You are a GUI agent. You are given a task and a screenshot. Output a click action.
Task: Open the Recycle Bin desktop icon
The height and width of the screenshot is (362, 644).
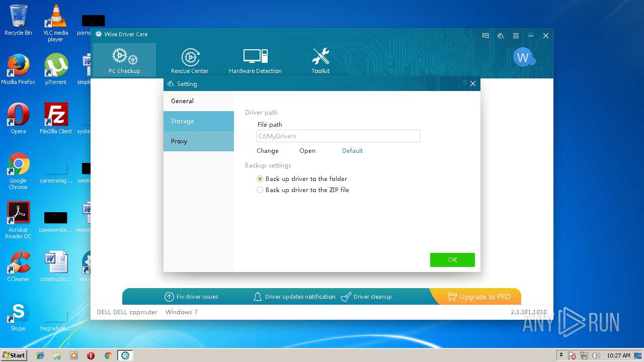tap(18, 20)
